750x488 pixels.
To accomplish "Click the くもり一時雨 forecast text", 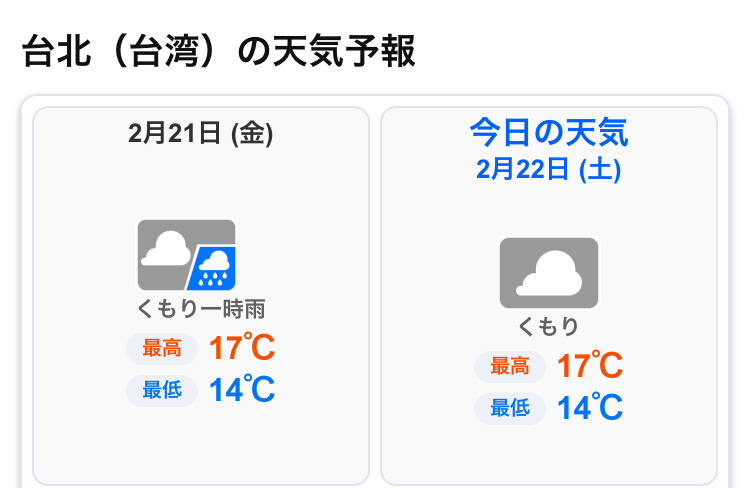I will pyautogui.click(x=201, y=309).
